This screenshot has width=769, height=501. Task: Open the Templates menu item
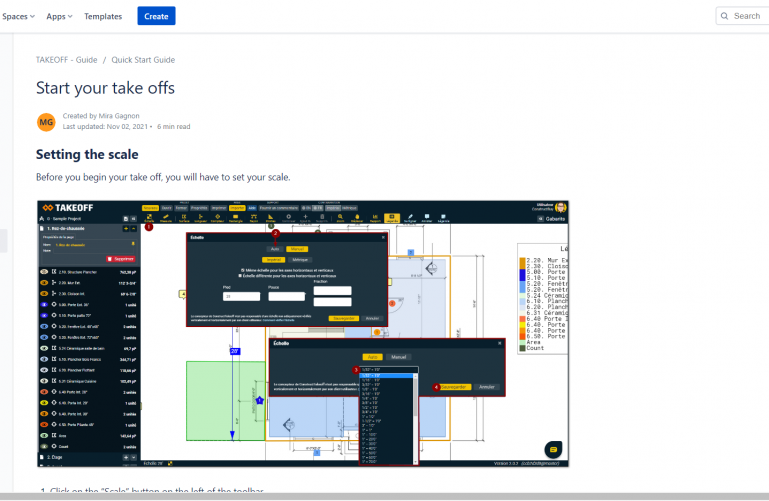pos(103,16)
